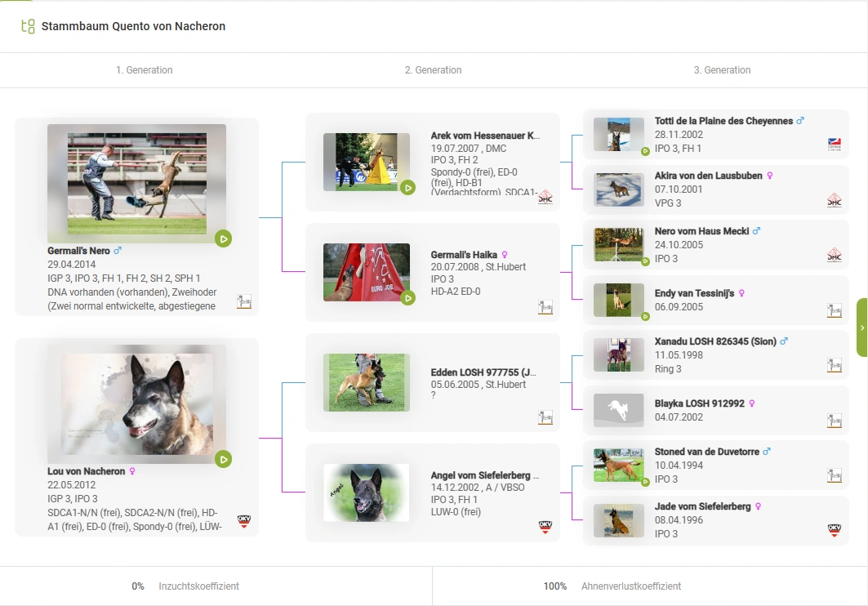This screenshot has height=606, width=868.
Task: Select the 3. Generation column header
Action: pos(722,70)
